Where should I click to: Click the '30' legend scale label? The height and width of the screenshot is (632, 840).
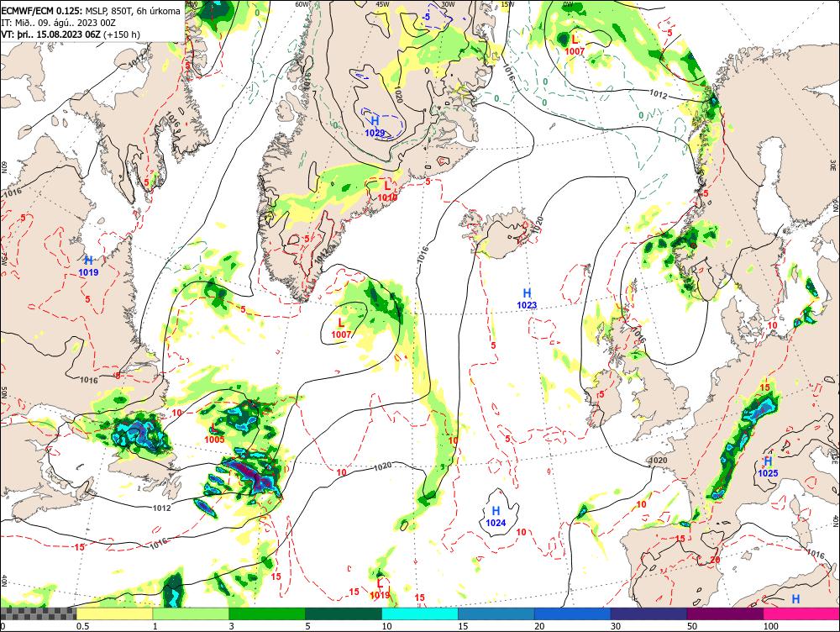pos(616,626)
